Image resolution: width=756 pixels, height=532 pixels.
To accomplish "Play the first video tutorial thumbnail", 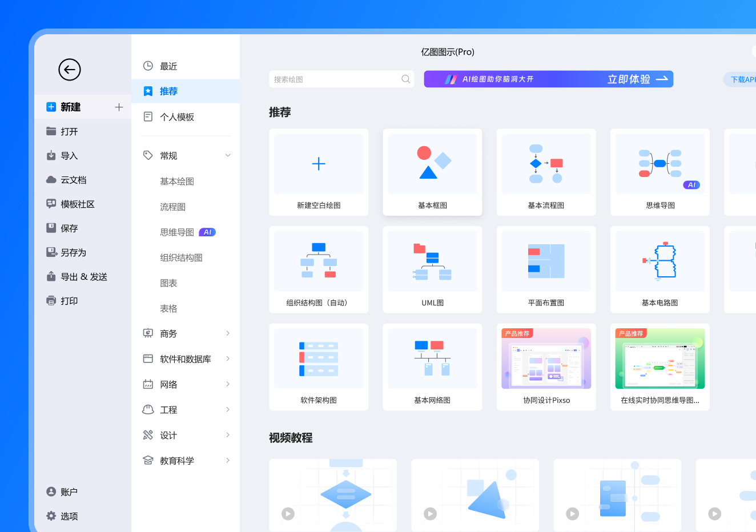I will coord(288,514).
